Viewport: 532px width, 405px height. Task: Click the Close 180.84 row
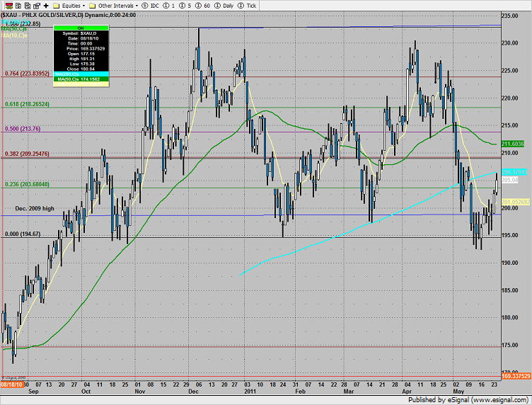[81, 69]
